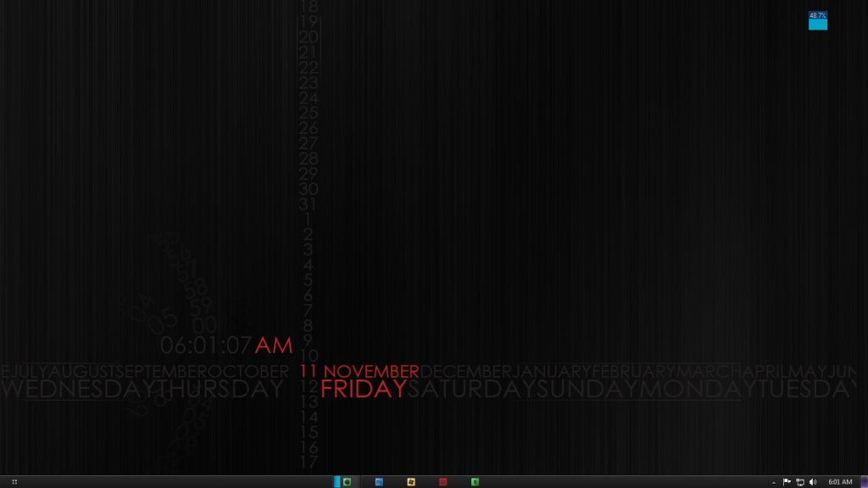Open the blue pinned taskbar app

coord(379,481)
